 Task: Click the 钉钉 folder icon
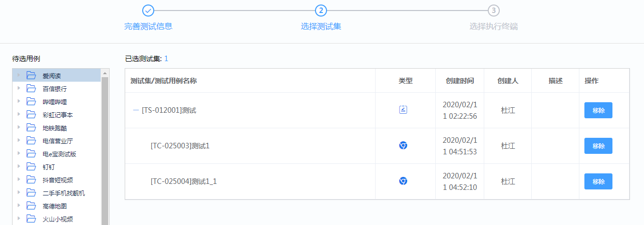coord(32,167)
